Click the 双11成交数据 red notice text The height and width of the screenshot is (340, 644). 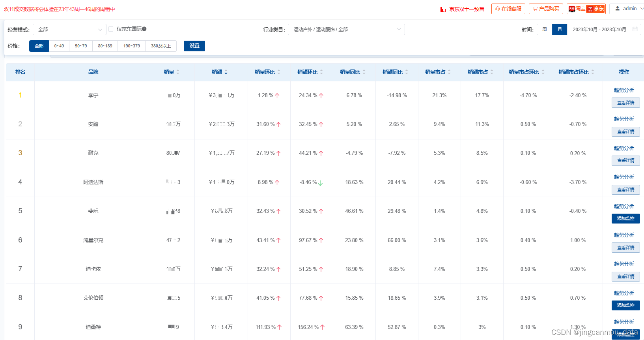tap(59, 9)
